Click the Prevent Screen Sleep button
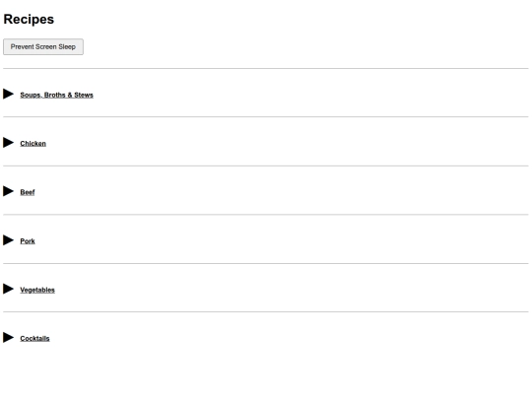 (x=43, y=47)
